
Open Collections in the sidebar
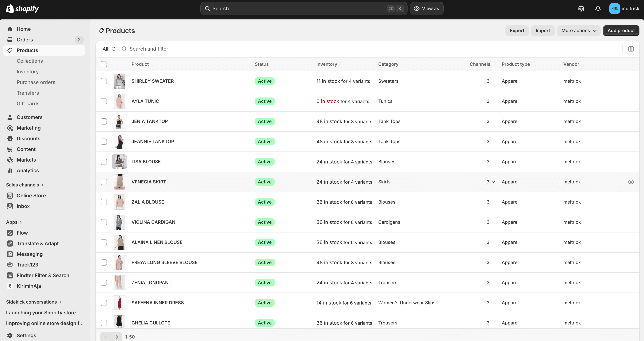coord(30,61)
